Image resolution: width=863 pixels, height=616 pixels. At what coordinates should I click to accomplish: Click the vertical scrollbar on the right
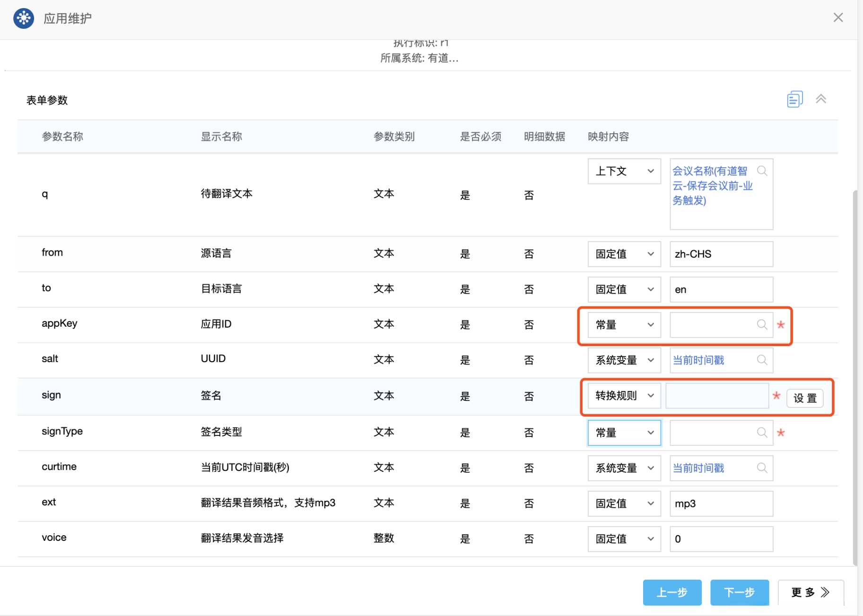(855, 378)
